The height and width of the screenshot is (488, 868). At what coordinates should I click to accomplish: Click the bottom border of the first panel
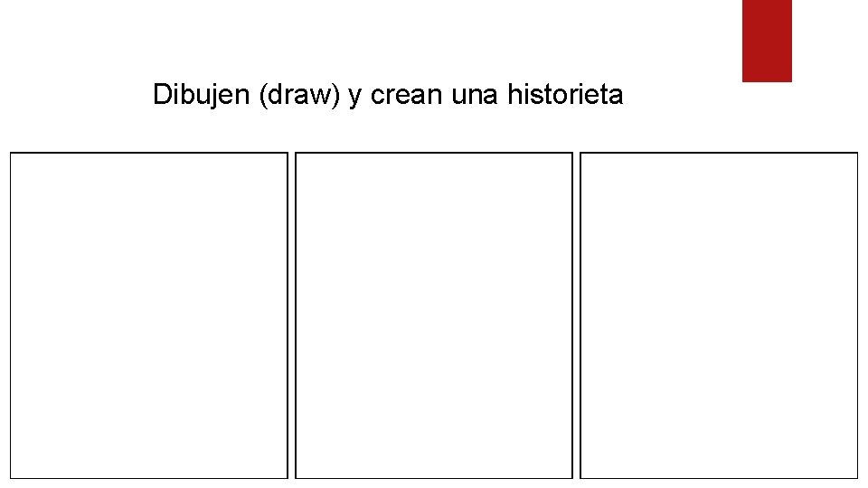click(149, 478)
